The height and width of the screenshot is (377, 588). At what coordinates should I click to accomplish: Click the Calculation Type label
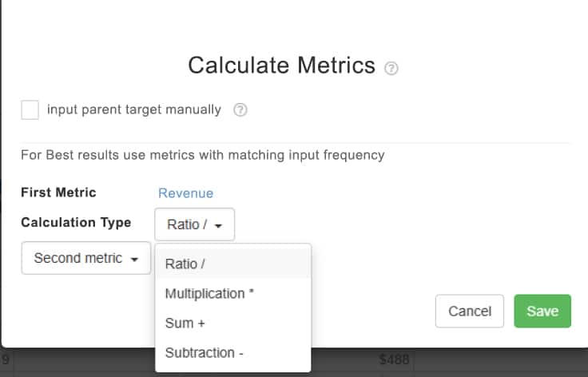[76, 222]
